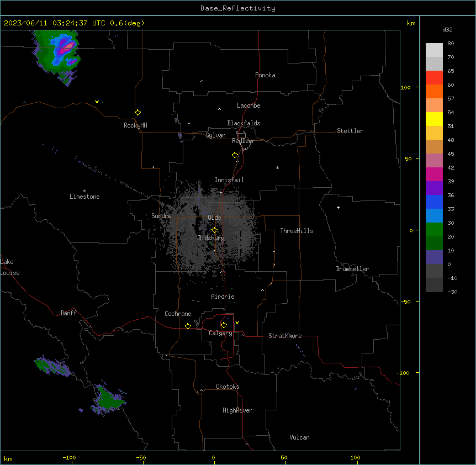Click the dBZ legend heading
The width and height of the screenshot is (476, 465).
pyautogui.click(x=447, y=30)
